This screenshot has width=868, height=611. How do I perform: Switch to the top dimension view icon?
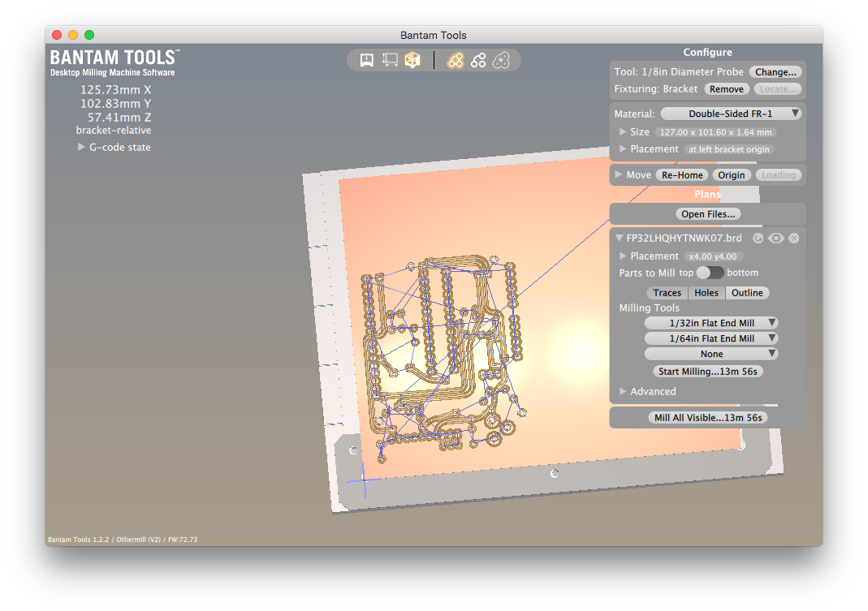[x=390, y=60]
